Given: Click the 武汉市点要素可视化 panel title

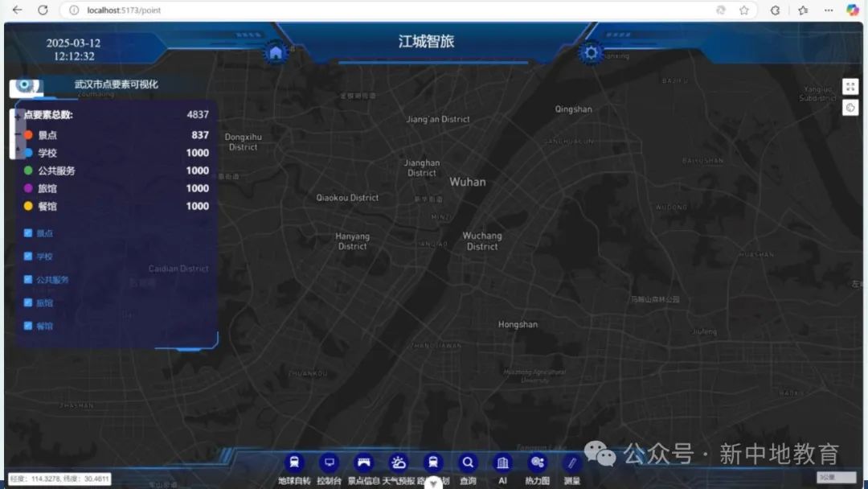Looking at the screenshot, I should (117, 84).
